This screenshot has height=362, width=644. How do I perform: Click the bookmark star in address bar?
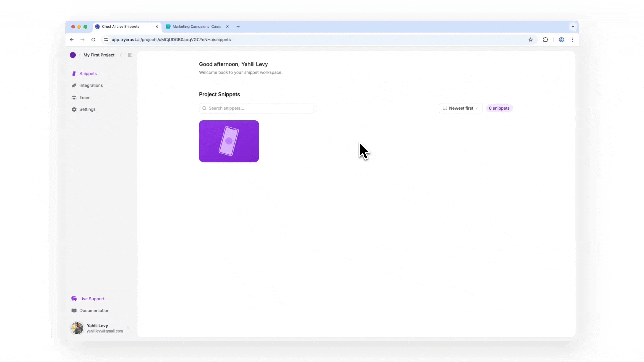pos(531,40)
